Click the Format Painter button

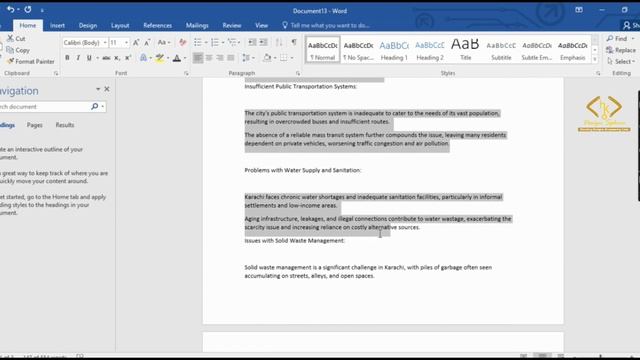[x=31, y=61]
